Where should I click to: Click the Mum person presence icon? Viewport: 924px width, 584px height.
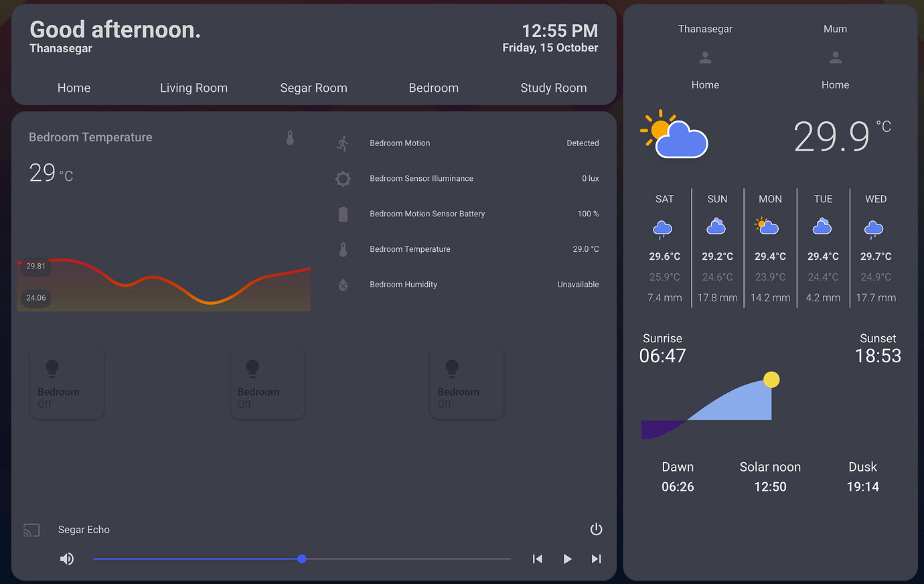coord(835,57)
